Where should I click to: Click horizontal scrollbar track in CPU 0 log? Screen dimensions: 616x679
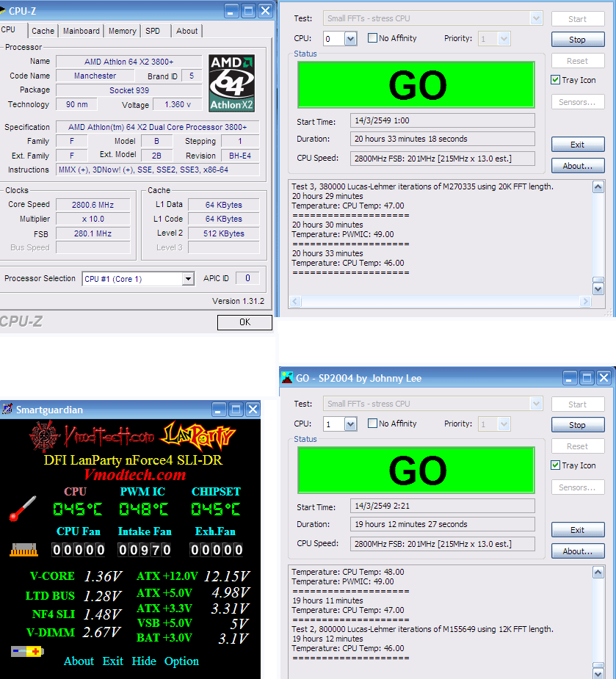[440, 302]
